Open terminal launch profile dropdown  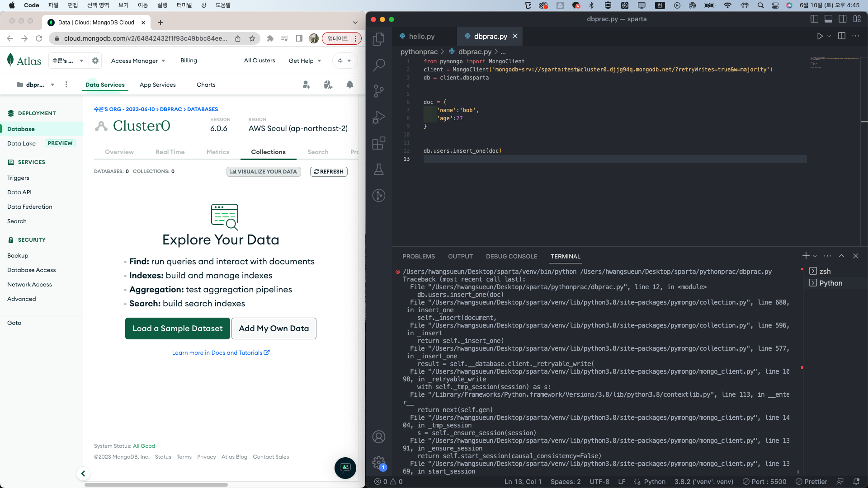point(815,256)
